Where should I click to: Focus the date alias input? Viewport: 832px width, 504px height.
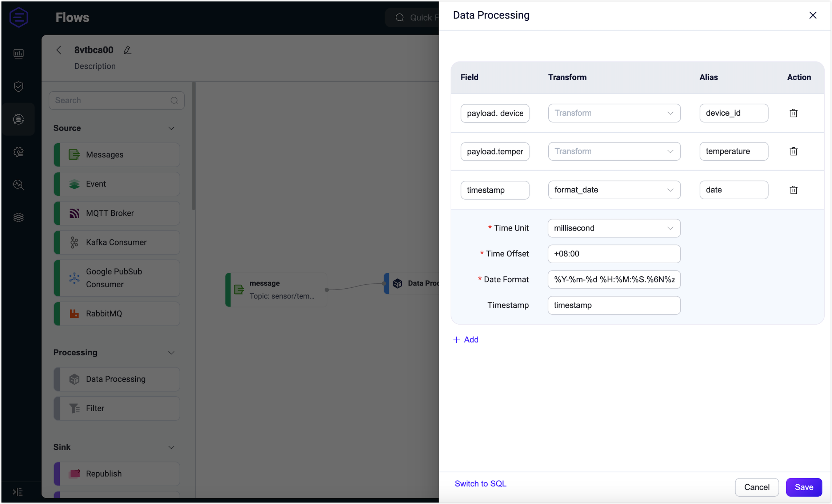click(x=734, y=190)
